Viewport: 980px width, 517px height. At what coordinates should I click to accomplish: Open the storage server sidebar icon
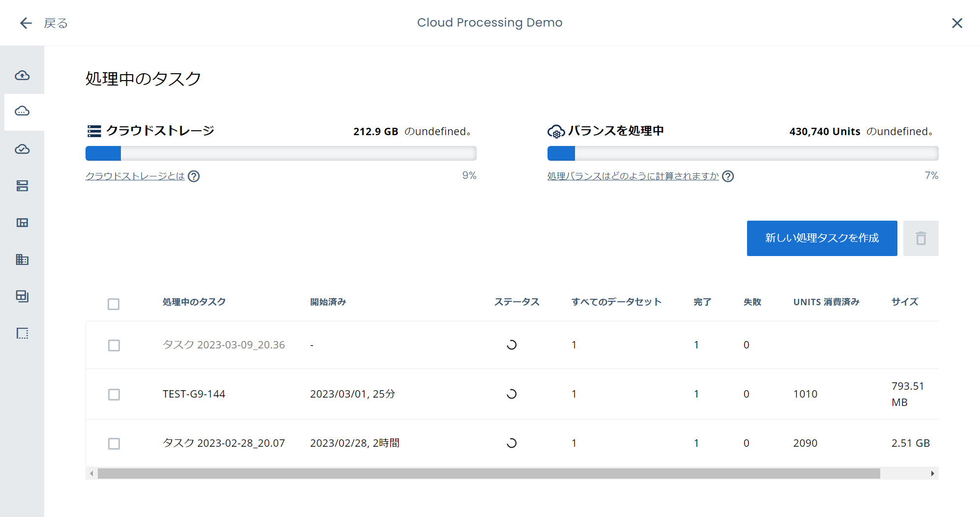click(22, 186)
